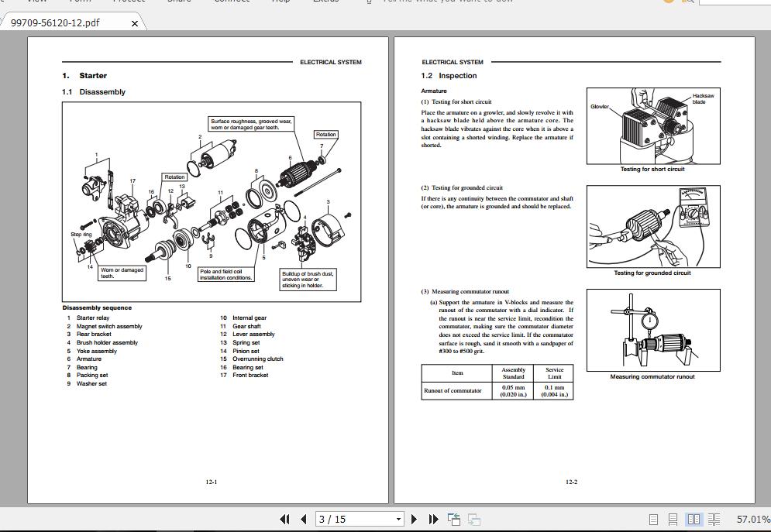Enable facing two-page display
This screenshot has height=532, width=771.
pyautogui.click(x=694, y=519)
